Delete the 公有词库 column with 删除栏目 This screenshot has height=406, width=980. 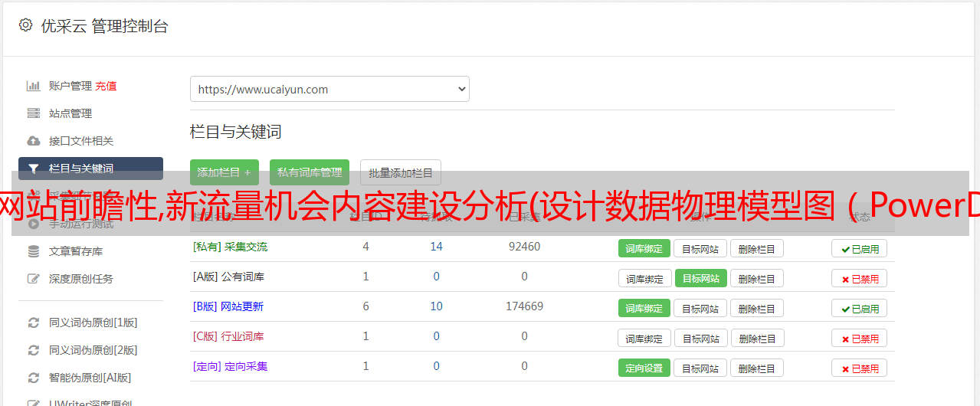756,278
